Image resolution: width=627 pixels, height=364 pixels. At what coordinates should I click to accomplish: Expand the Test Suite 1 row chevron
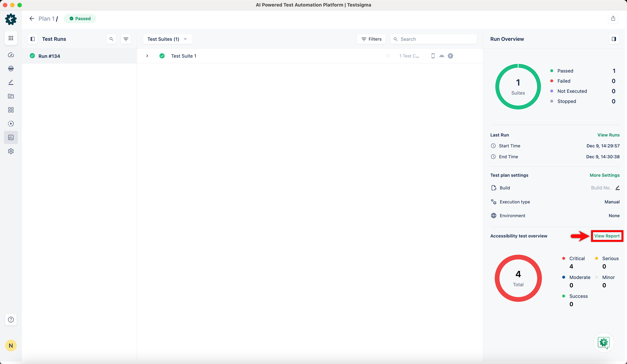click(x=147, y=56)
